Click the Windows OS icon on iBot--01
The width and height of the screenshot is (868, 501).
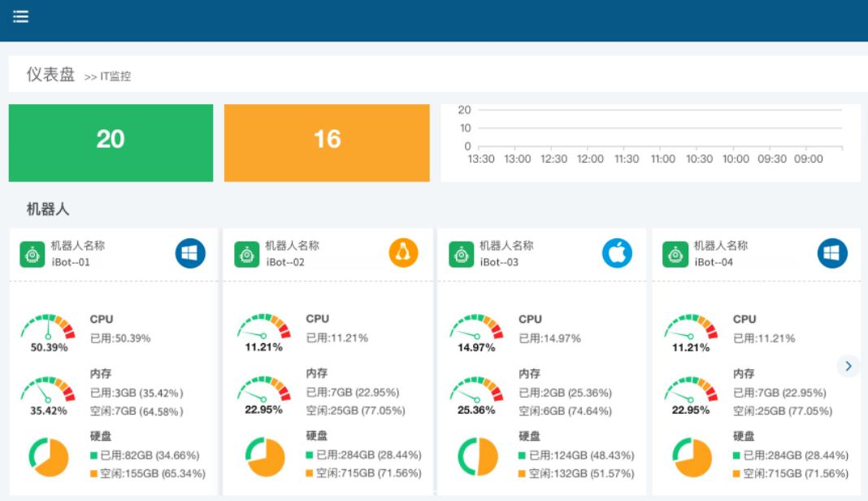coord(190,253)
